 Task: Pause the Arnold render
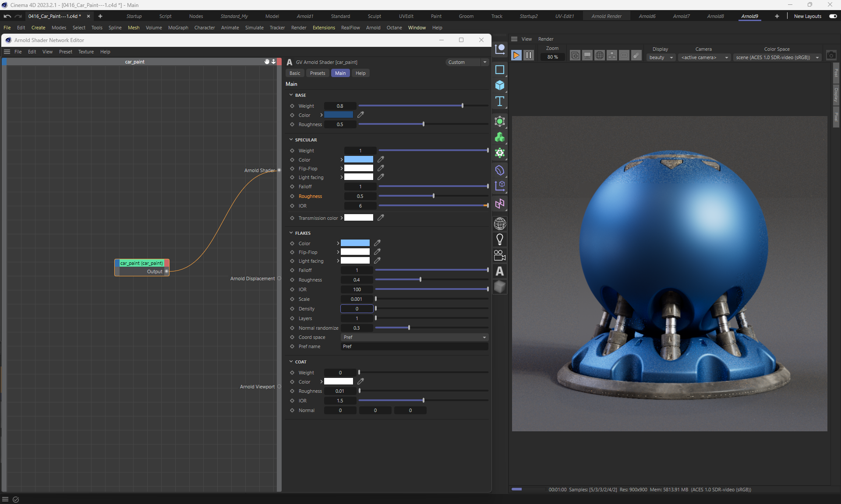point(529,55)
